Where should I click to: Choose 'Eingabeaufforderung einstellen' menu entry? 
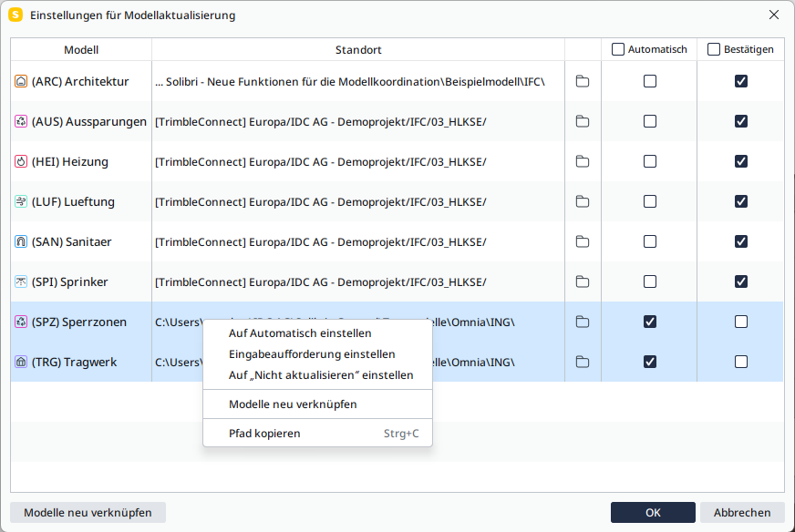click(317, 354)
